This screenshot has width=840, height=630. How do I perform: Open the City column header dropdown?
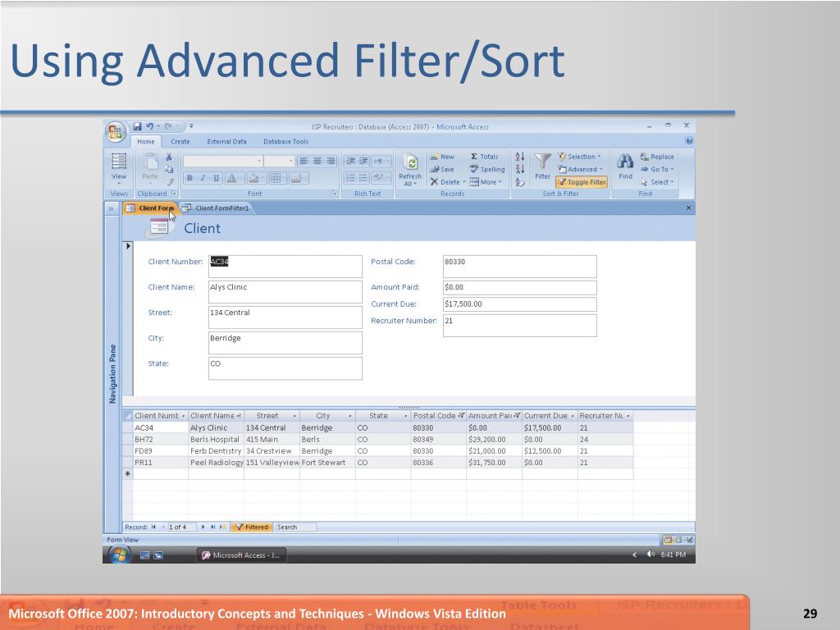click(349, 416)
